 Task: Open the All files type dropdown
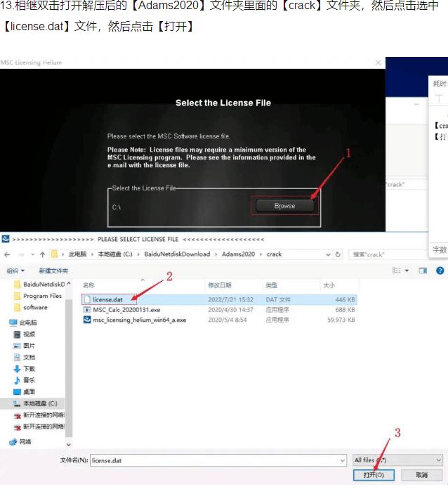[397, 460]
